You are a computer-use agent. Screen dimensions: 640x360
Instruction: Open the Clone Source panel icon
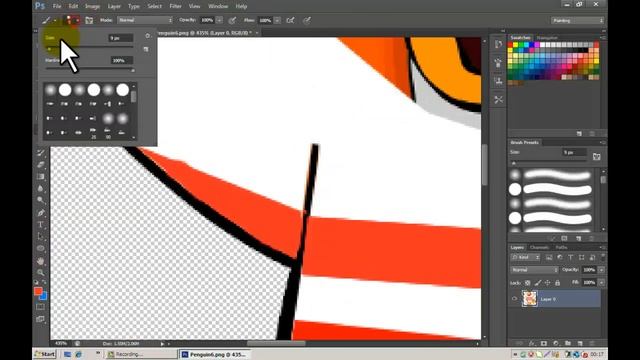point(498,81)
